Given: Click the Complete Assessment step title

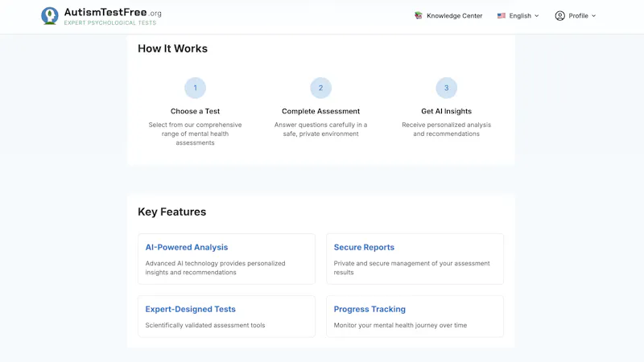Looking at the screenshot, I should click(x=320, y=111).
